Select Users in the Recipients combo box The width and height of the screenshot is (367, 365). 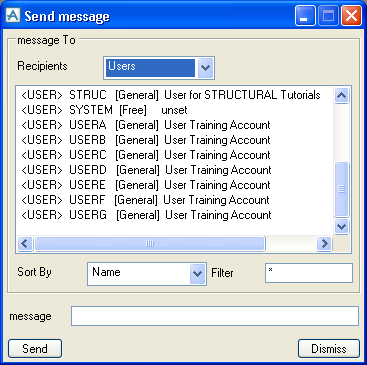(150, 68)
